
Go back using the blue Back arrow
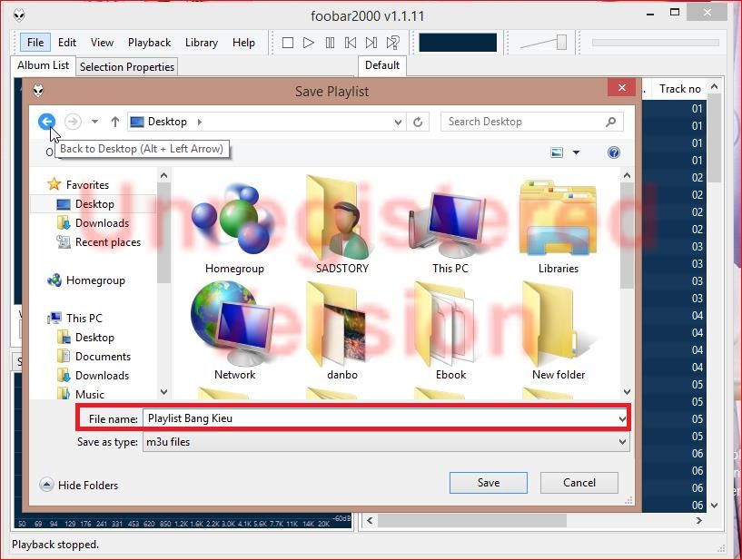[46, 122]
